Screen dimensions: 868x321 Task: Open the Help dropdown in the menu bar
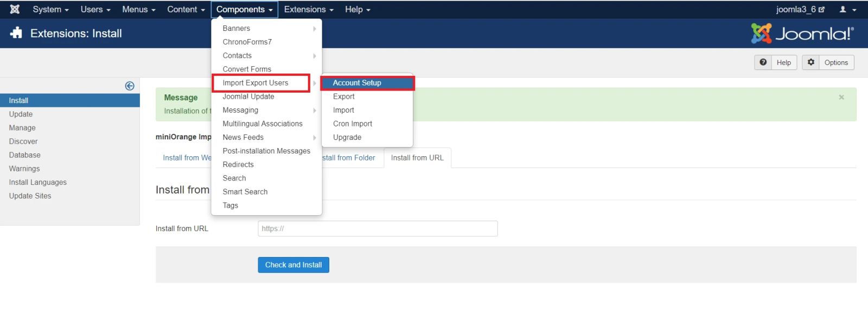358,9
